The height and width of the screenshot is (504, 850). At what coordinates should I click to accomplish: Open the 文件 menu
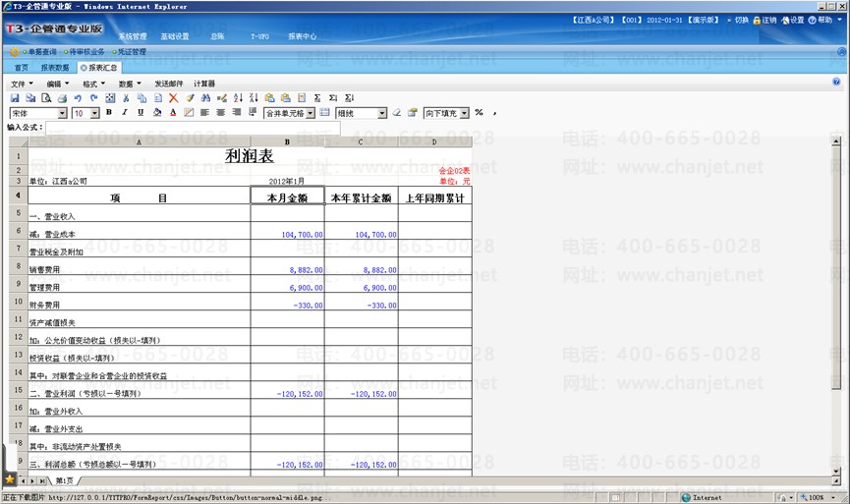tap(19, 84)
